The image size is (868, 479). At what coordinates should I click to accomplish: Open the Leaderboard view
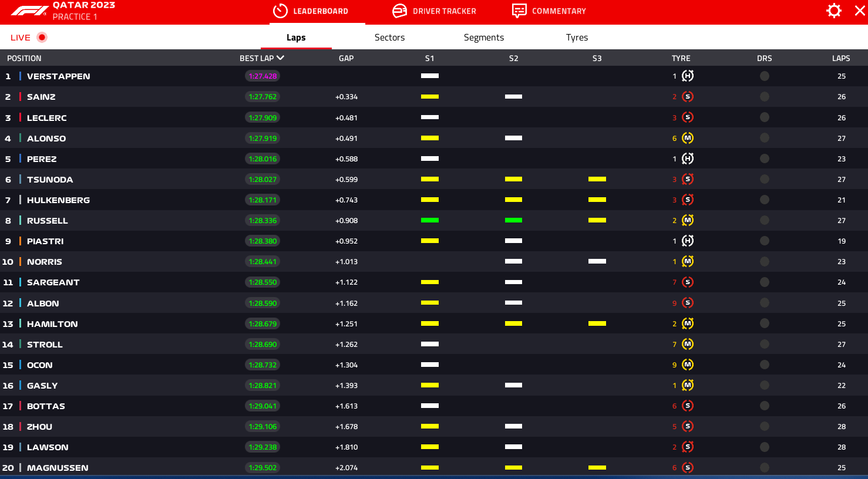click(x=311, y=11)
